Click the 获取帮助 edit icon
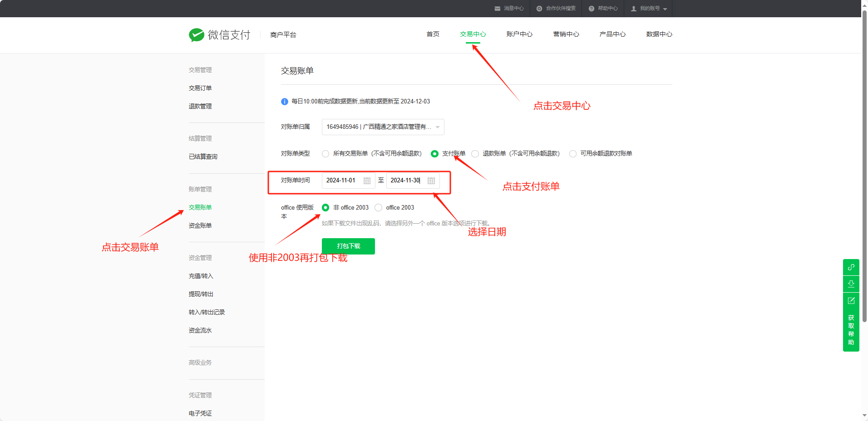Viewport: 868px width, 421px height. pos(851,301)
